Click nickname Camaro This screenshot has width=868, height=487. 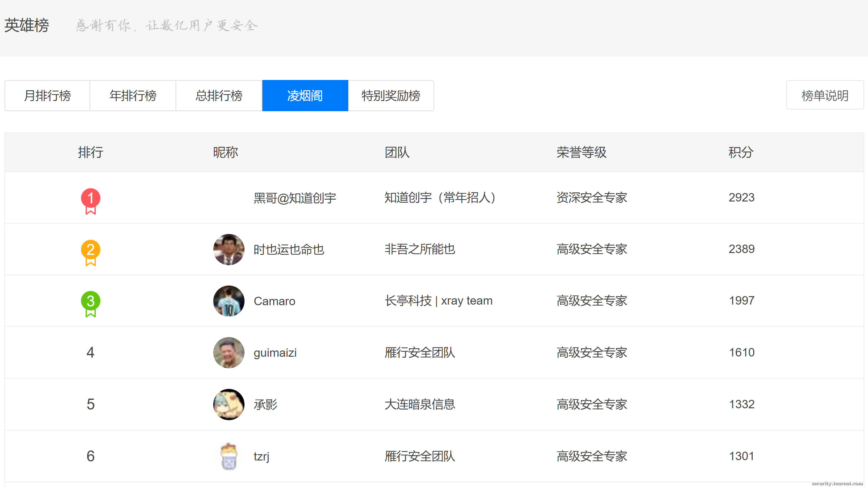pyautogui.click(x=274, y=301)
